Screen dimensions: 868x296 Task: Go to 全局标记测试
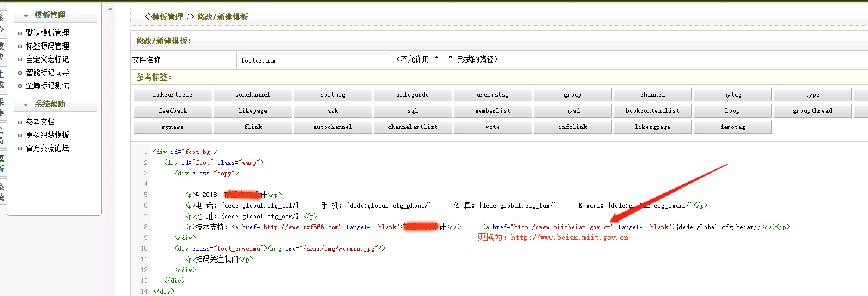click(x=47, y=86)
